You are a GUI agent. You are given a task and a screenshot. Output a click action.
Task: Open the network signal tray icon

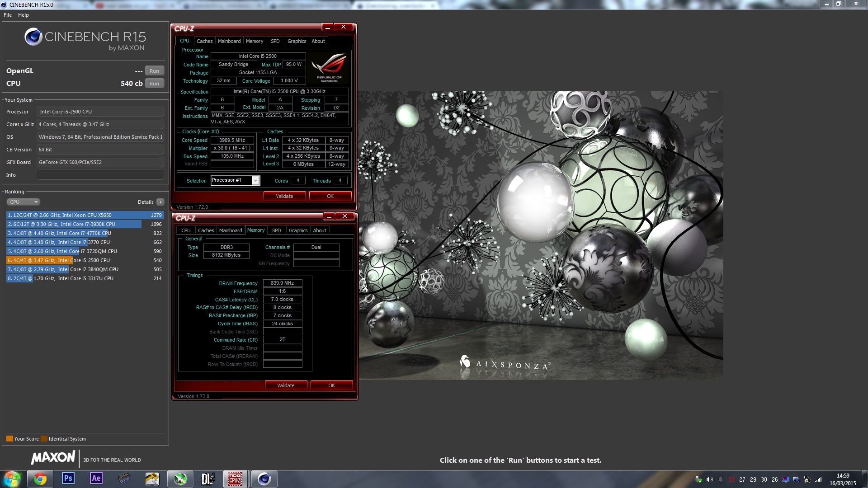tap(818, 479)
